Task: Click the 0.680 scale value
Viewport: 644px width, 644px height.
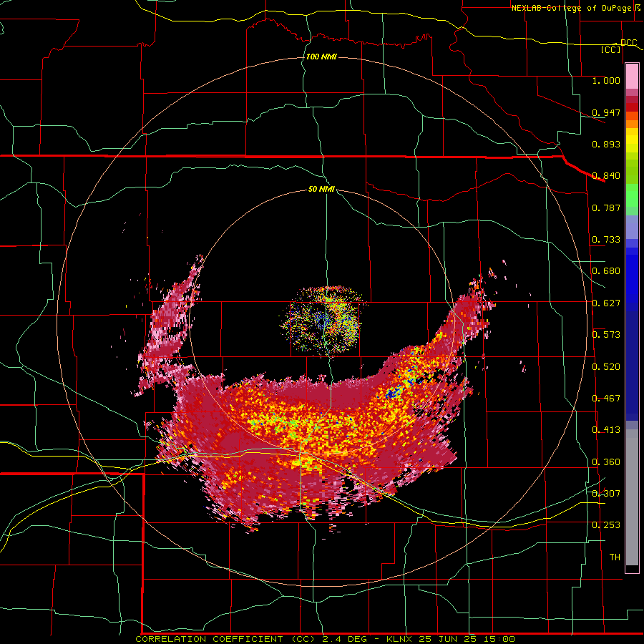Action: pyautogui.click(x=606, y=271)
